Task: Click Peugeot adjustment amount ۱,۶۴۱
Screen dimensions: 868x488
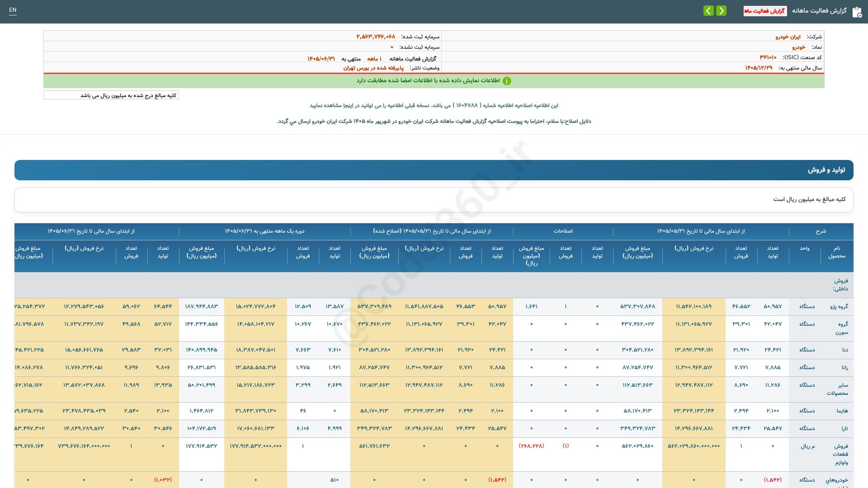Action: tap(531, 307)
